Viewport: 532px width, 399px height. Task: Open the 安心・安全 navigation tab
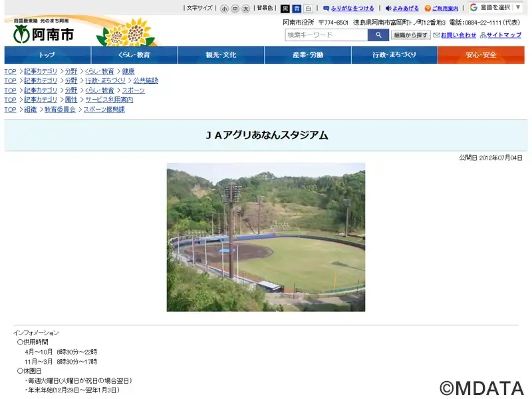point(481,55)
